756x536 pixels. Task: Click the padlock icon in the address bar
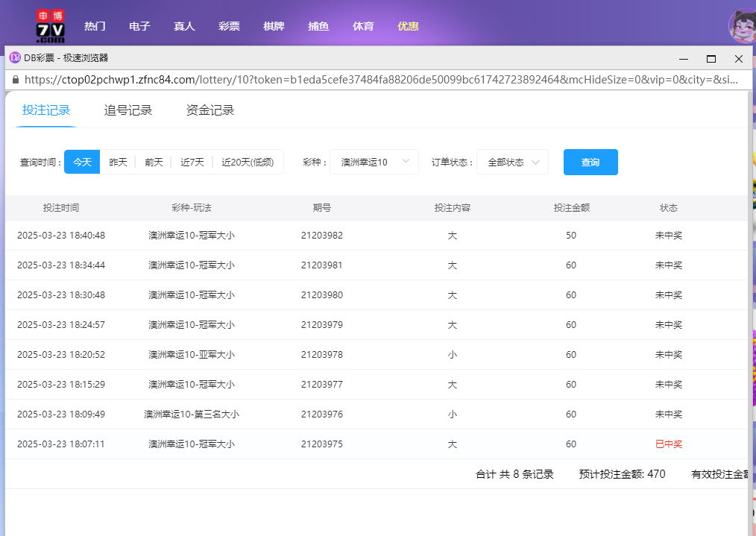16,79
